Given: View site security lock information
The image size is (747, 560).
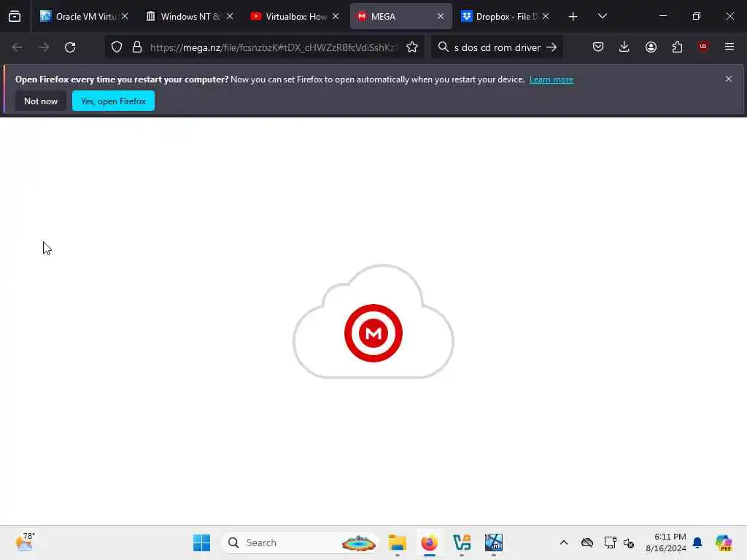Looking at the screenshot, I should [x=137, y=47].
